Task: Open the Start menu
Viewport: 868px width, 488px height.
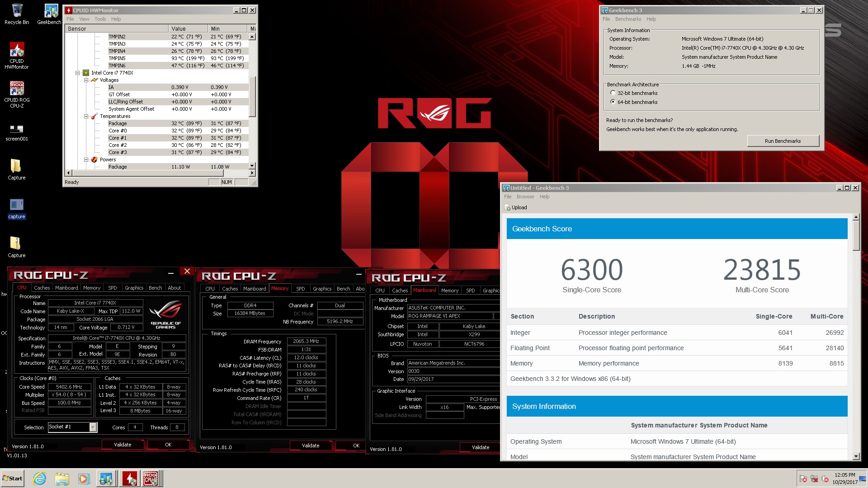Action: 12,479
